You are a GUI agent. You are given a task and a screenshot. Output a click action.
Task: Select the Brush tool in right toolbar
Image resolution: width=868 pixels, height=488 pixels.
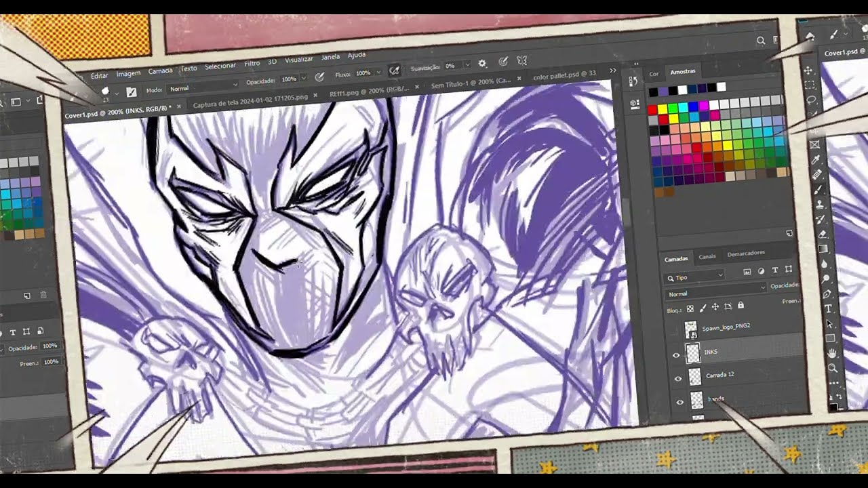click(x=818, y=190)
